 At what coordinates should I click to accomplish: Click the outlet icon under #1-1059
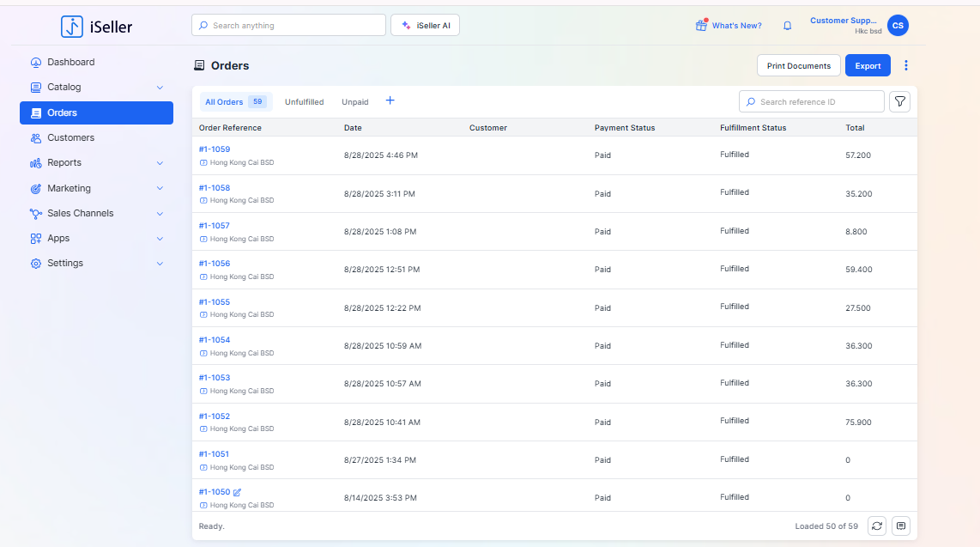click(x=203, y=162)
